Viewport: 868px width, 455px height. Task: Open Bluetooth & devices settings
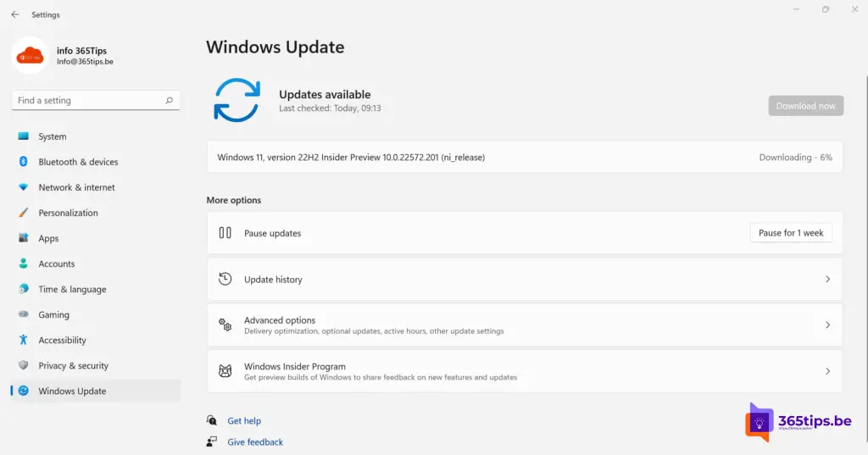click(x=78, y=162)
